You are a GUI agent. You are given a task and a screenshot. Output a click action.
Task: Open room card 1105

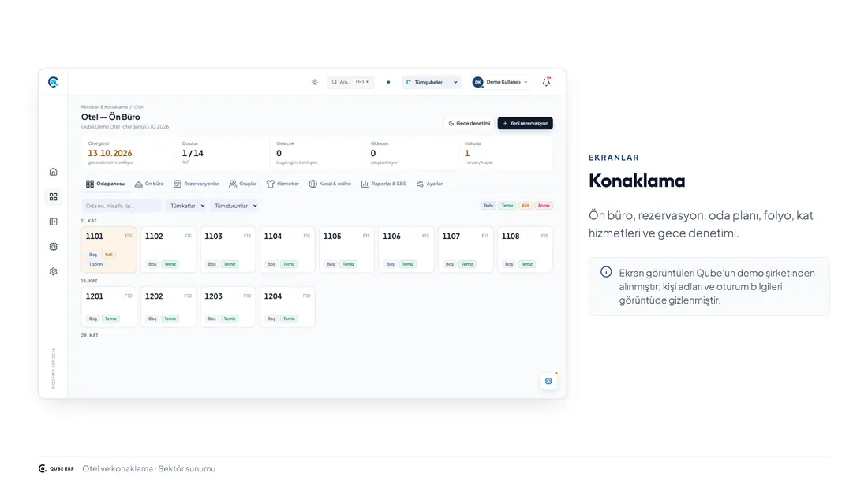[346, 250]
